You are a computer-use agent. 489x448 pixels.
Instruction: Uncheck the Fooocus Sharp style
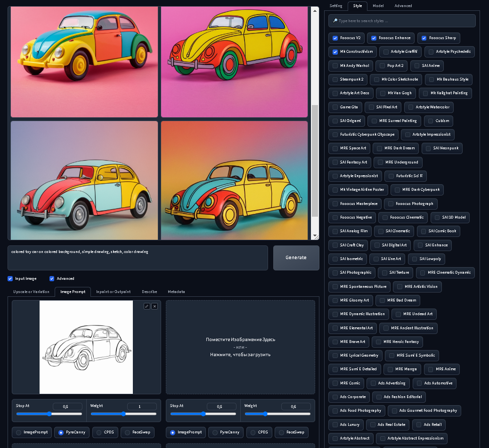[424, 38]
